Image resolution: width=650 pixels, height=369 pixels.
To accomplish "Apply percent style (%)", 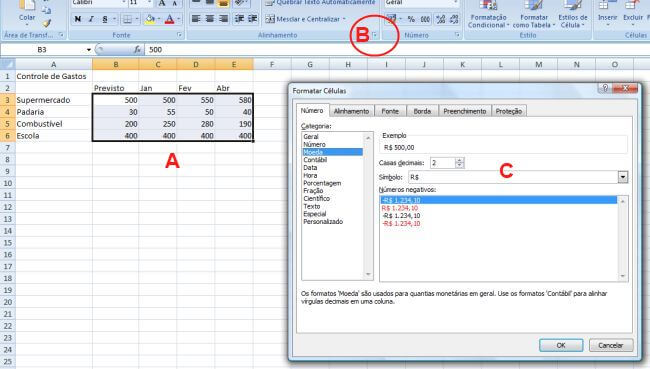I will 411,19.
